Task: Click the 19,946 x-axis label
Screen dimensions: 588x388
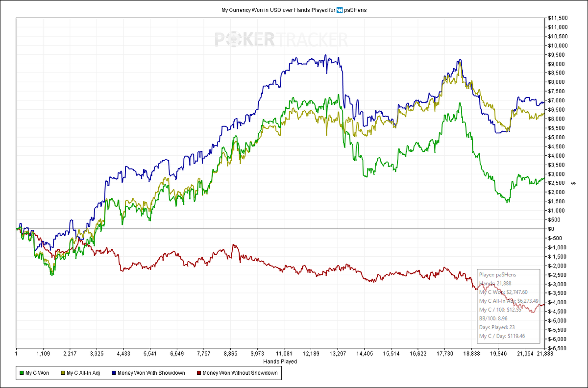Action: point(498,353)
